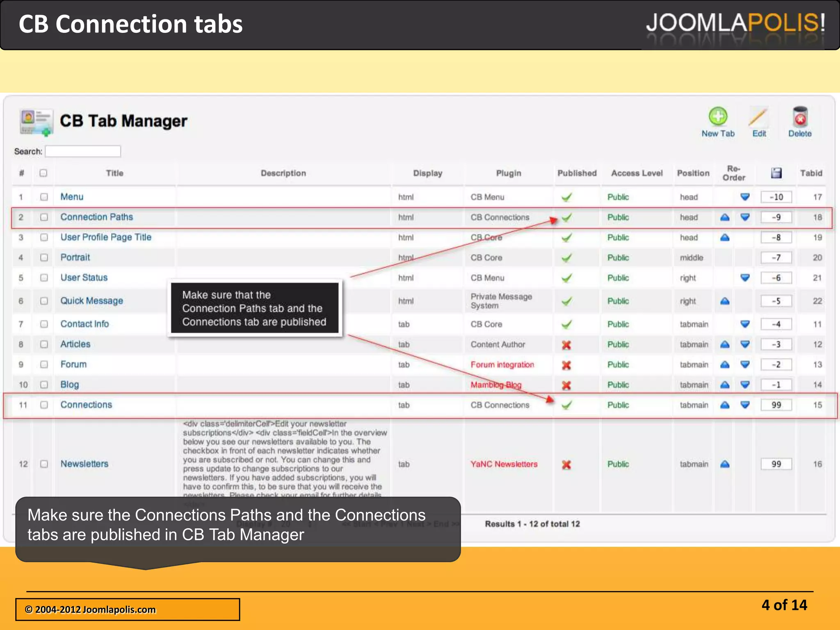
Task: Publish Newsletters tab via red X
Action: [566, 465]
